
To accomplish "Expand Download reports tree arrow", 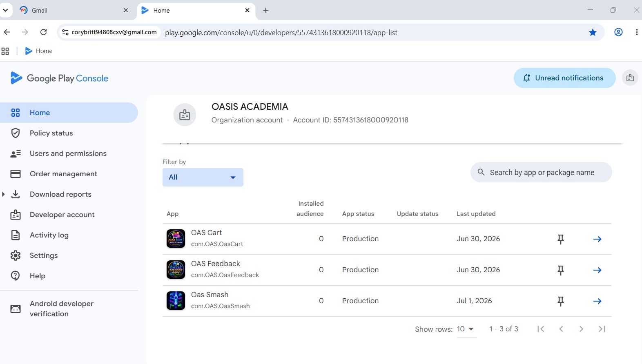I will pyautogui.click(x=3, y=194).
